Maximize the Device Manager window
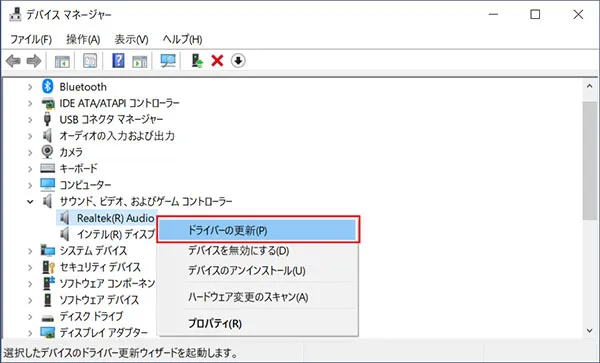Viewport: 600px width, 363px height. tap(535, 15)
